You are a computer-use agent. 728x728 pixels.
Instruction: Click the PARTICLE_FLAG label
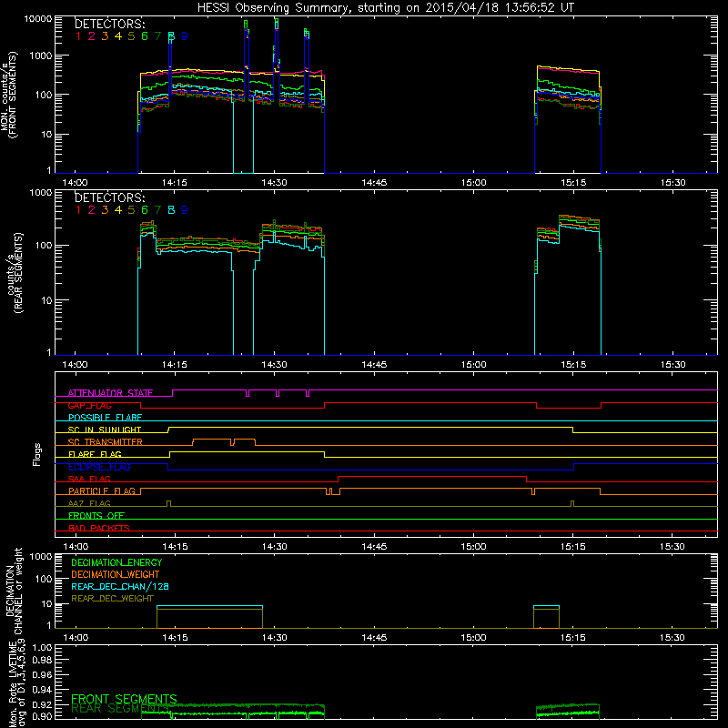tap(102, 490)
